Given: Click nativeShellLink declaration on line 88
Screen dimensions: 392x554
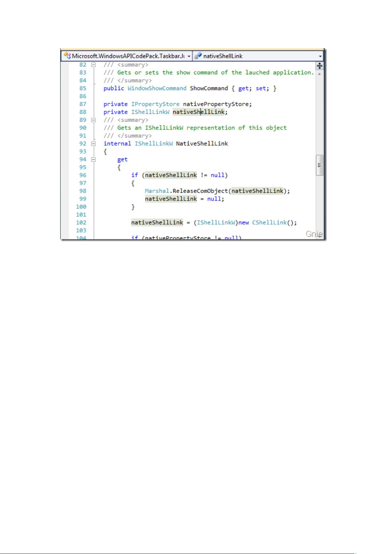Looking at the screenshot, I should [198, 112].
